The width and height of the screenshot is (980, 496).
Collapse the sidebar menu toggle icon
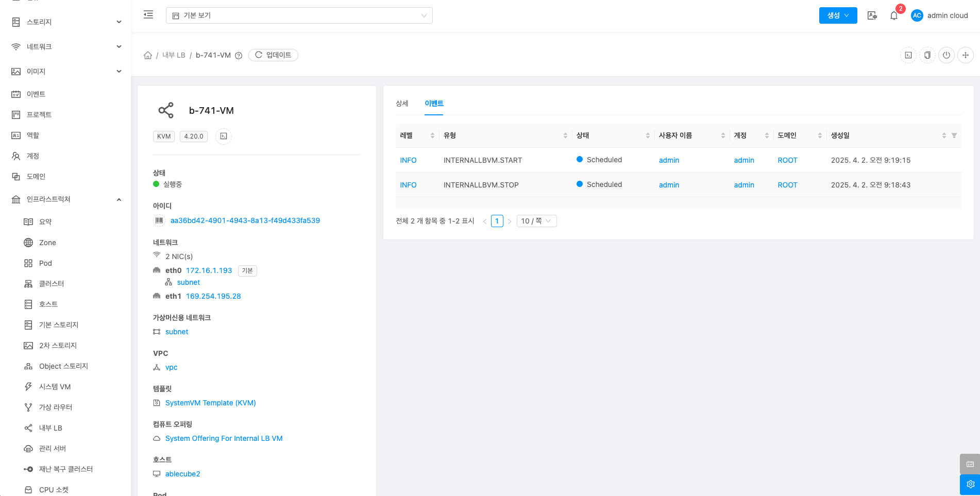[x=148, y=15]
